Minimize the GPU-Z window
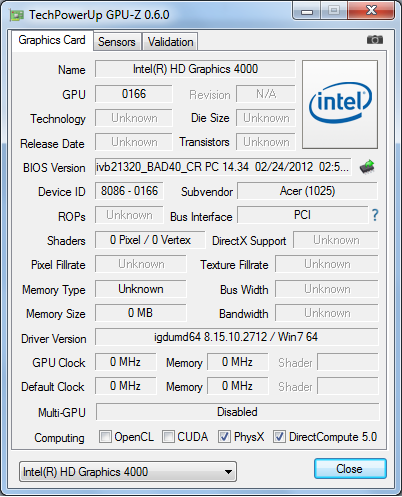This screenshot has height=497, width=402. (x=307, y=11)
